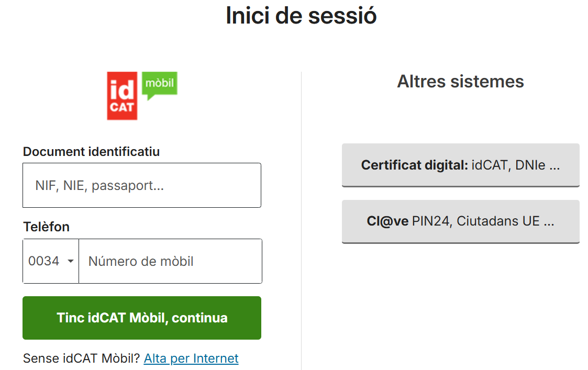The height and width of the screenshot is (370, 588).
Task: Expand the phone prefix dropdown arrow
Action: [71, 261]
